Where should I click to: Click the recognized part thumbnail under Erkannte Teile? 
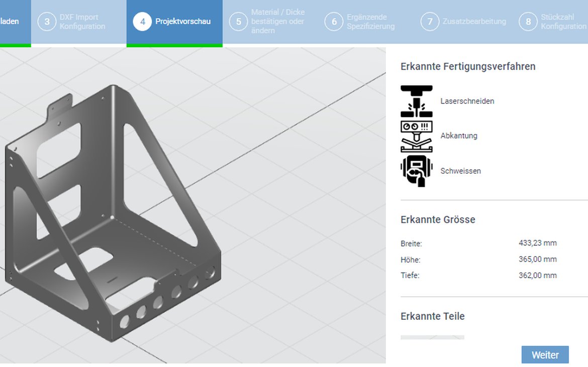point(432,337)
